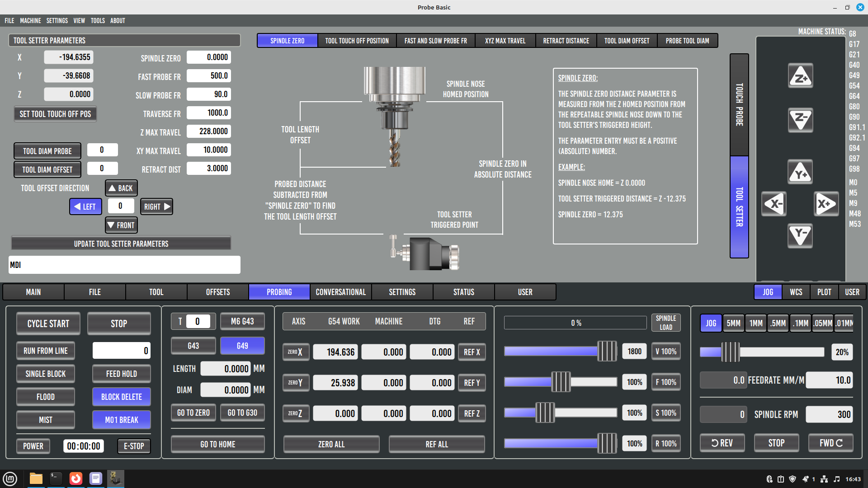
Task: Open the XYZ Max Travel help tab
Action: (x=505, y=41)
